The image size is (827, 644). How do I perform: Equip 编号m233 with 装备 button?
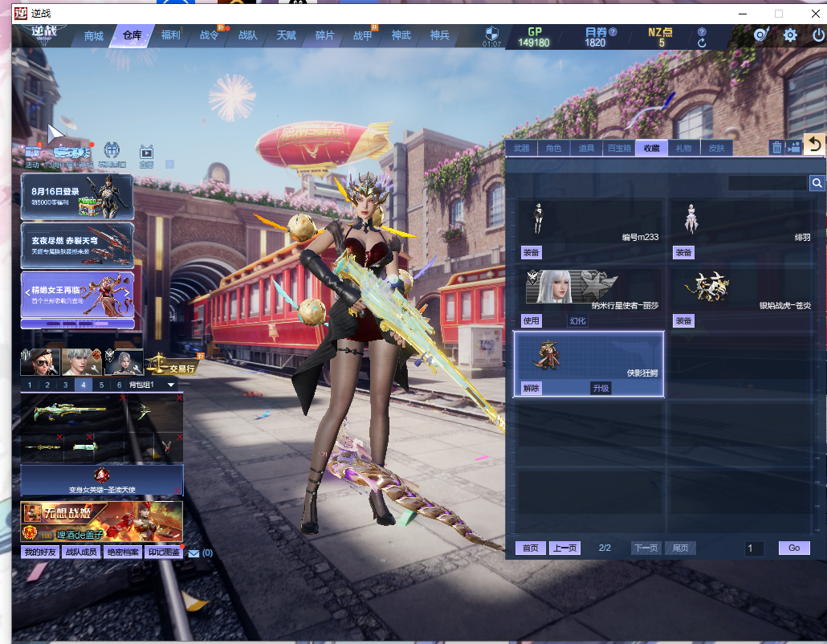click(531, 253)
